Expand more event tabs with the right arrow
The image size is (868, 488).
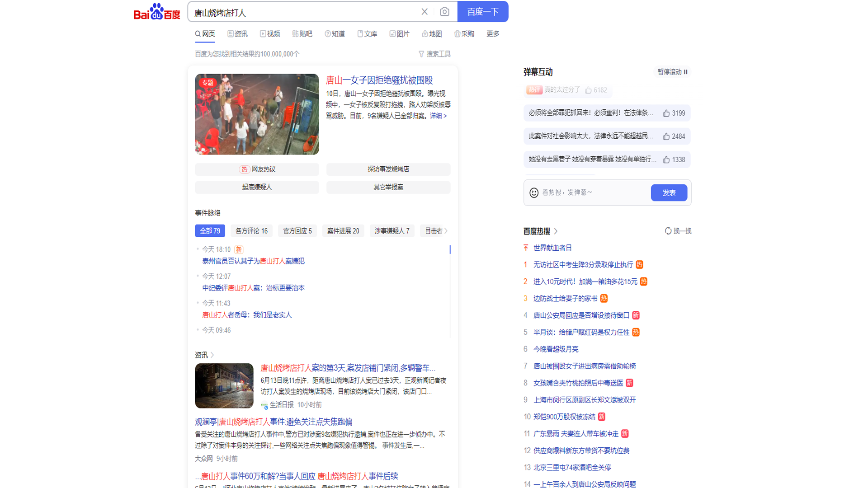pyautogui.click(x=446, y=230)
